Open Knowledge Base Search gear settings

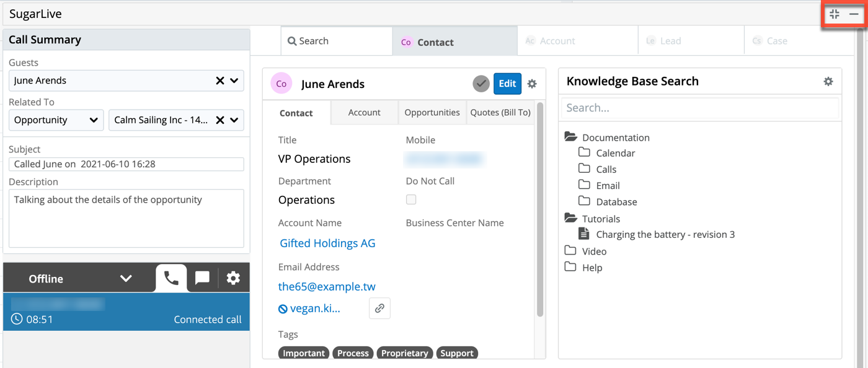pos(828,81)
